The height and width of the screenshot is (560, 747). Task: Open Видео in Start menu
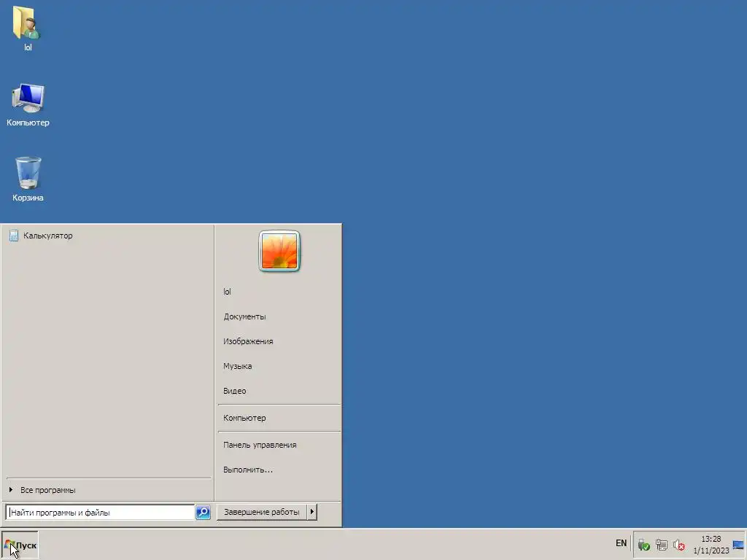(x=279, y=391)
